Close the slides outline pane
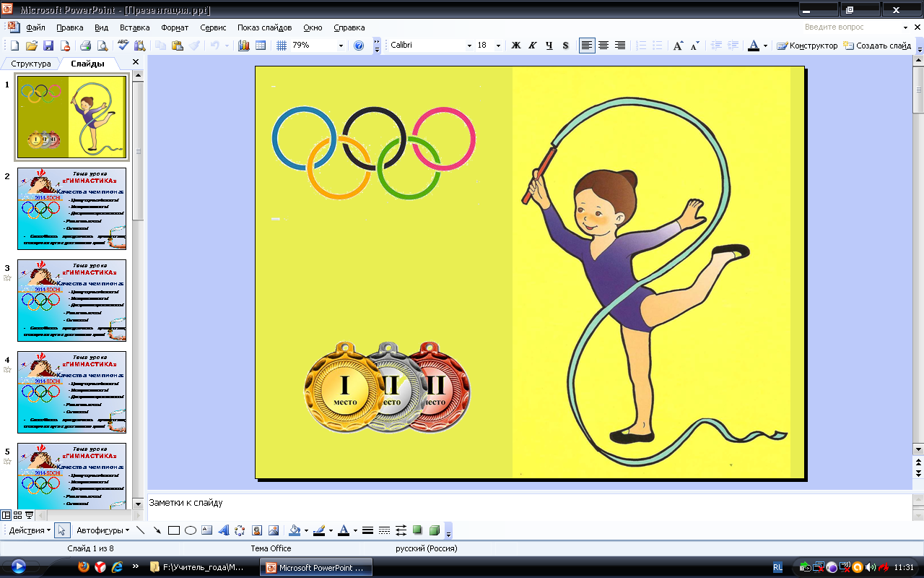 click(136, 63)
